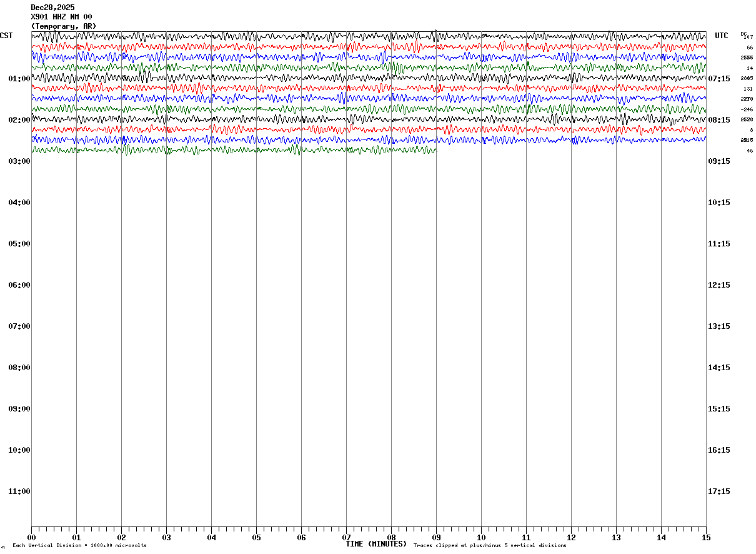756x554 pixels.
Task: Click minute tick label 12 on time axis
Action: (571, 537)
